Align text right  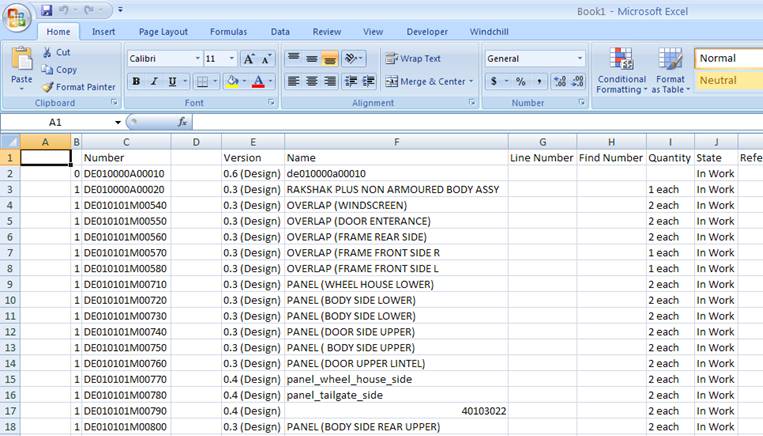pyautogui.click(x=330, y=81)
